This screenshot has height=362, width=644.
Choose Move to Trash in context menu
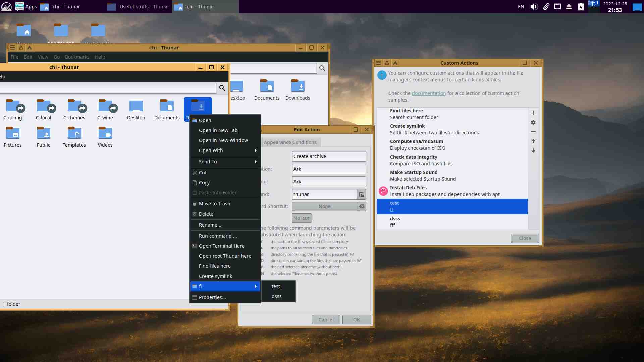(x=214, y=204)
